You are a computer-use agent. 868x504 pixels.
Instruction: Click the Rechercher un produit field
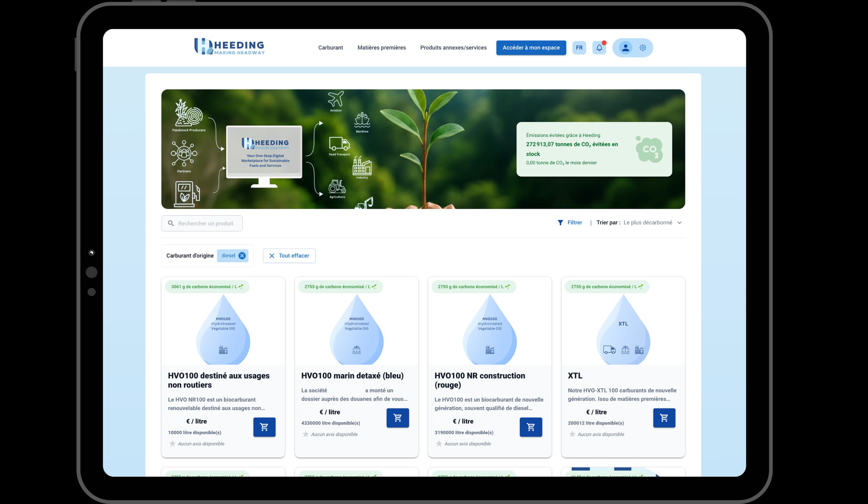pyautogui.click(x=202, y=224)
